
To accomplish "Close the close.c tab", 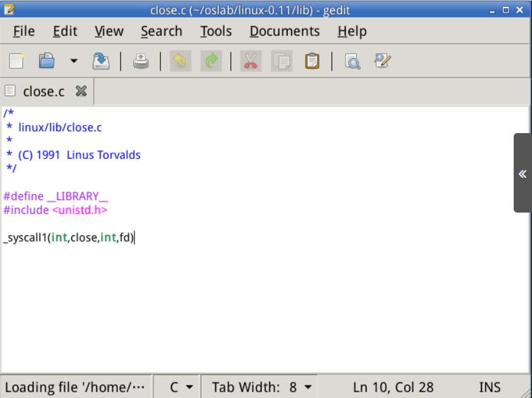I will 81,91.
